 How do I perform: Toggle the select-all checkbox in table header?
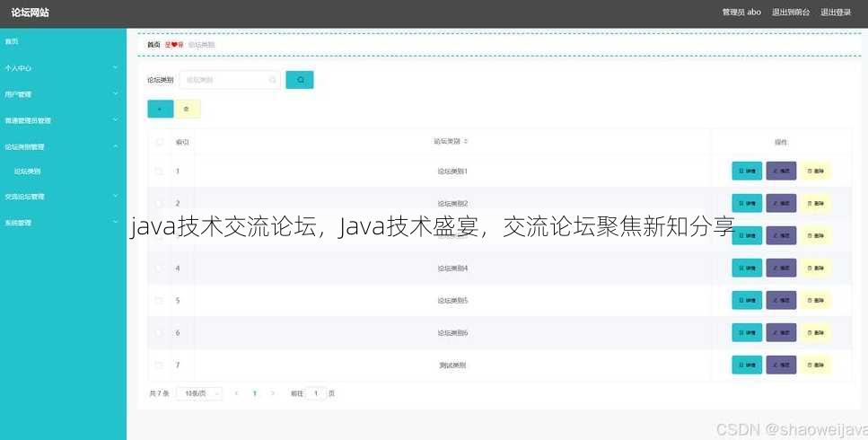pyautogui.click(x=160, y=142)
